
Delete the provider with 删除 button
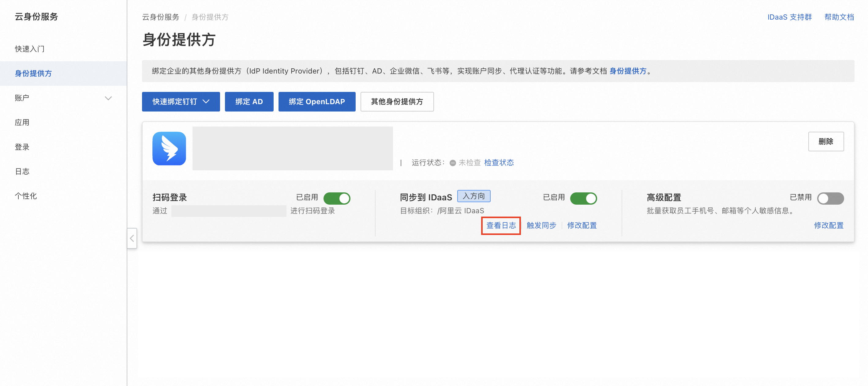826,141
